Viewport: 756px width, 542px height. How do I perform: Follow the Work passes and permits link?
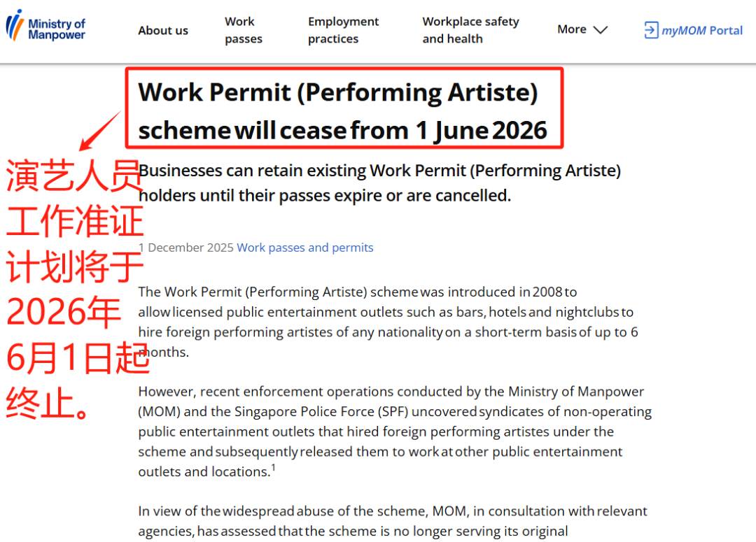pyautogui.click(x=305, y=248)
